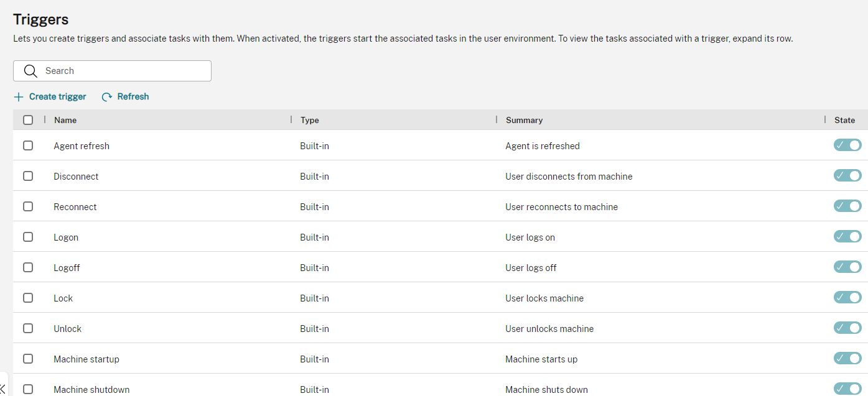Click the Summary column header

524,120
